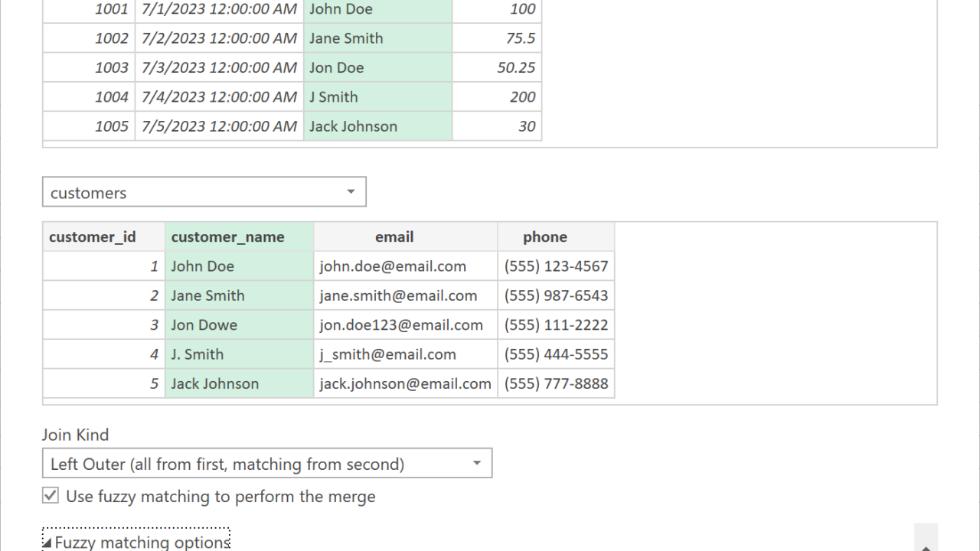Image resolution: width=980 pixels, height=551 pixels.
Task: Click the (555) 444-5555 phone cell
Action: 556,354
